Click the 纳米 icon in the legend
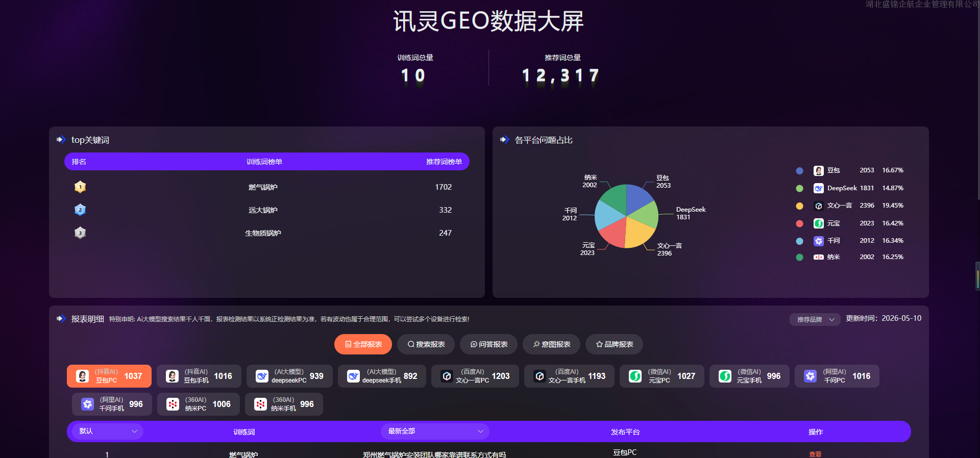The width and height of the screenshot is (980, 458). (x=819, y=257)
